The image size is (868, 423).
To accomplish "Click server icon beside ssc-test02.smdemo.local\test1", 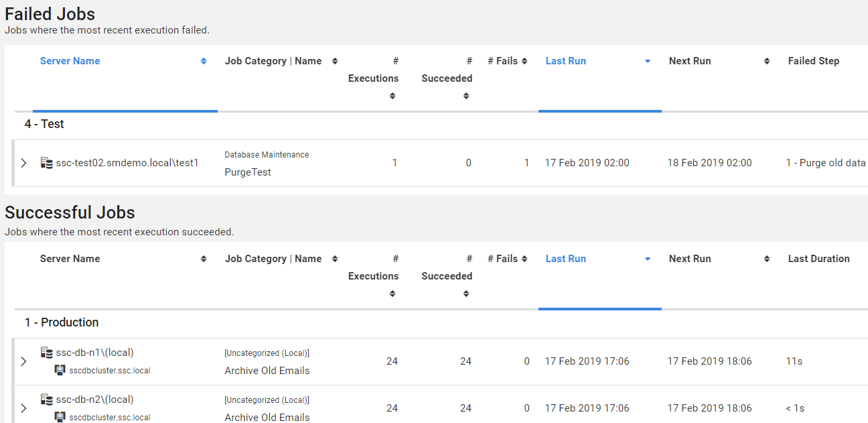I will [46, 163].
